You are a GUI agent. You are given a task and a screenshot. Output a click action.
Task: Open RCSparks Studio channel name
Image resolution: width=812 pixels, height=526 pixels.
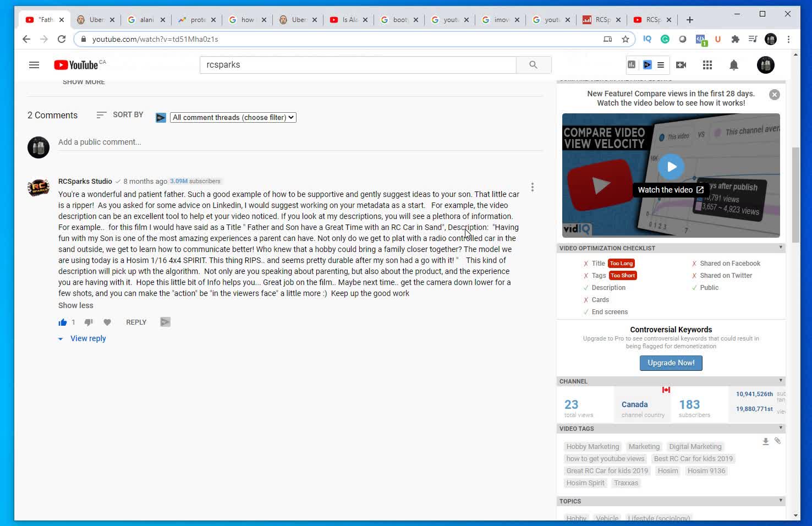point(85,181)
